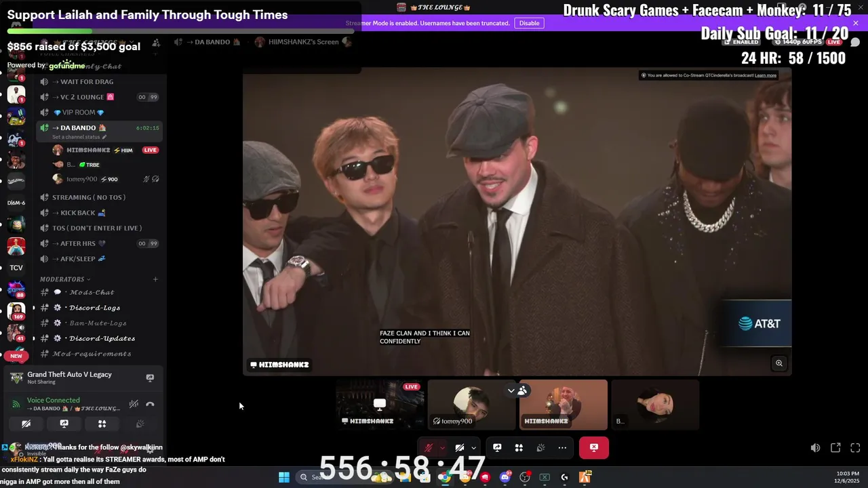Select user HIIMSHANKZ in DA BANDO channel list
868x488 pixels.
(105, 150)
